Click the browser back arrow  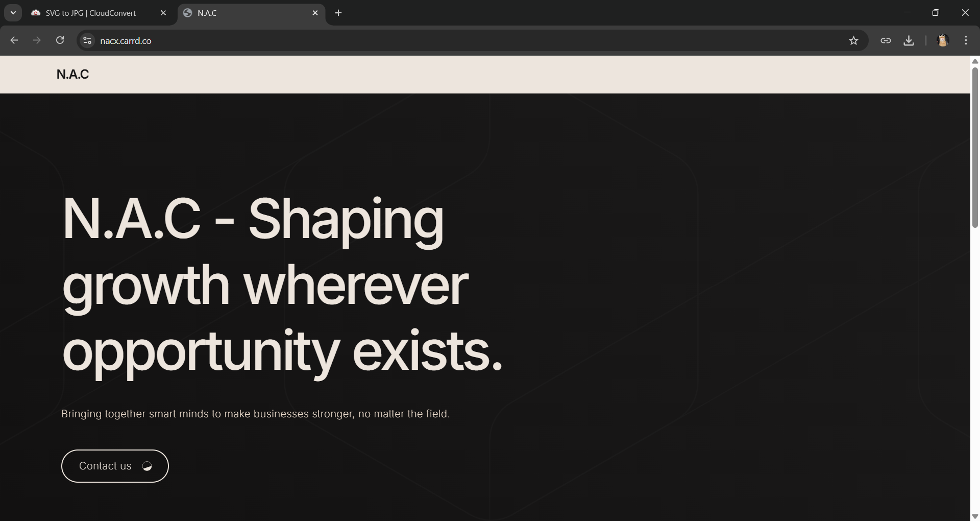click(x=14, y=40)
